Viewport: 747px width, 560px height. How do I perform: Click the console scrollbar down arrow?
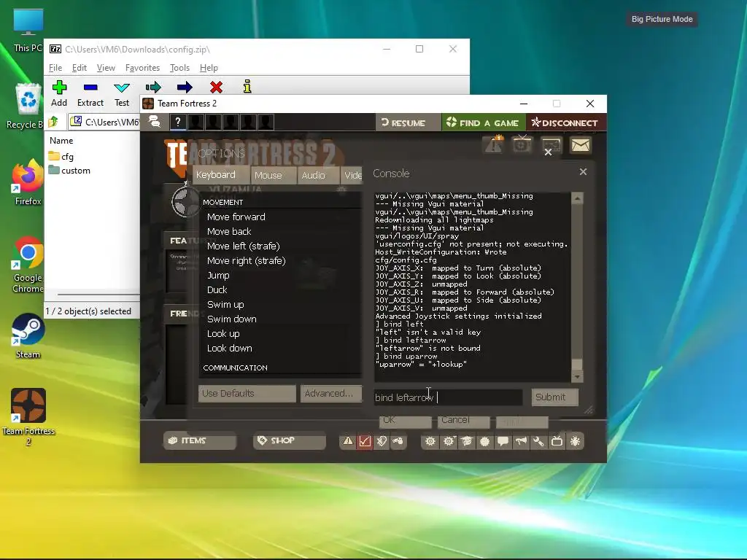(x=577, y=377)
